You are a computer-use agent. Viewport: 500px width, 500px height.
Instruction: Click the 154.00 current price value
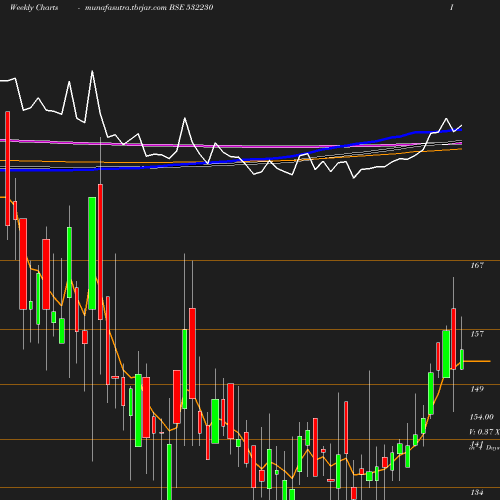482,417
